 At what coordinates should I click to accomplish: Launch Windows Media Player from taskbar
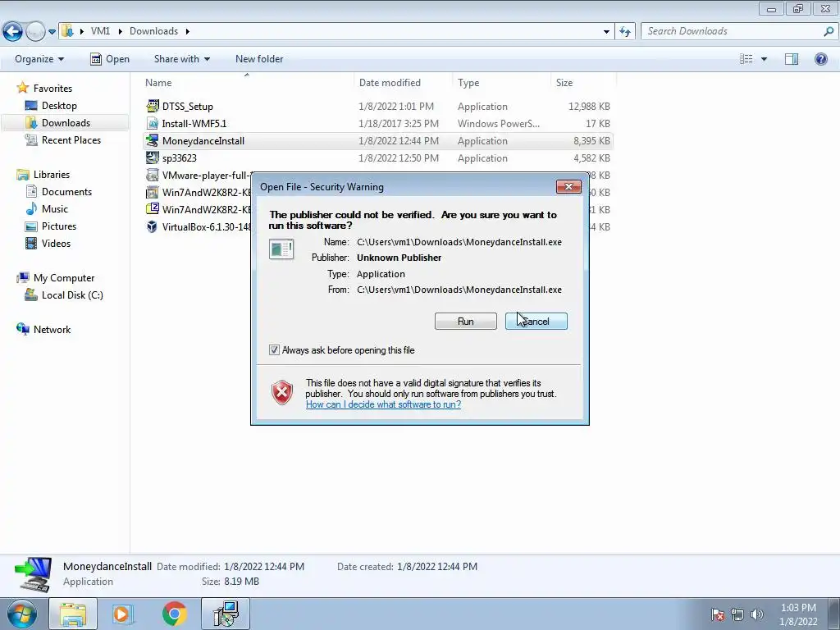(x=123, y=614)
